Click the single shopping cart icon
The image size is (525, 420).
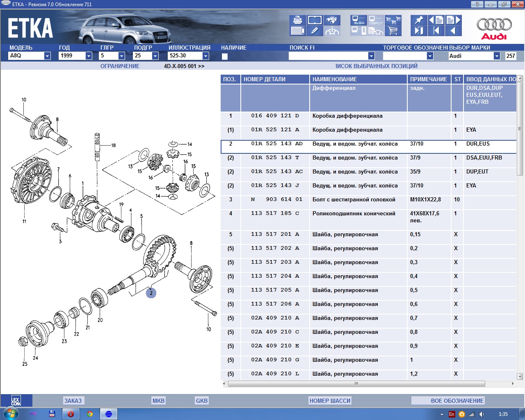pyautogui.click(x=393, y=31)
